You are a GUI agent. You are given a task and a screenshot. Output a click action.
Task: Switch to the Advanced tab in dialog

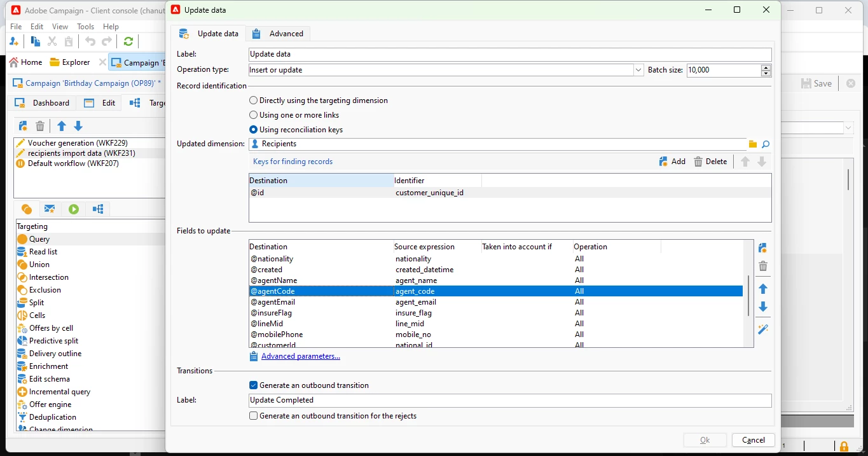[x=278, y=34]
